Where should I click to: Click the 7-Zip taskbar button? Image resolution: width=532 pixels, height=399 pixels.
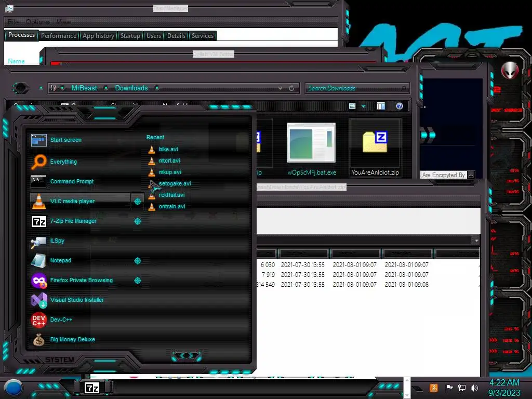(x=91, y=388)
